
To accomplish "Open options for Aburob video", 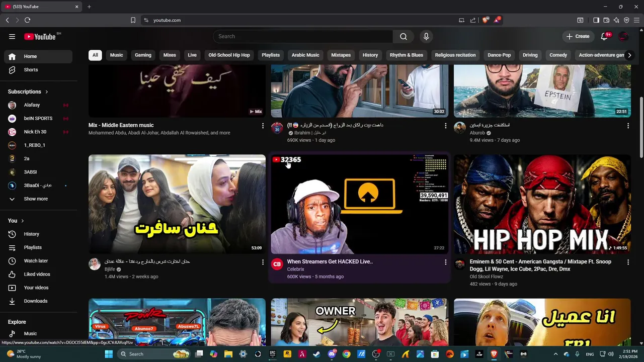I will click(628, 126).
